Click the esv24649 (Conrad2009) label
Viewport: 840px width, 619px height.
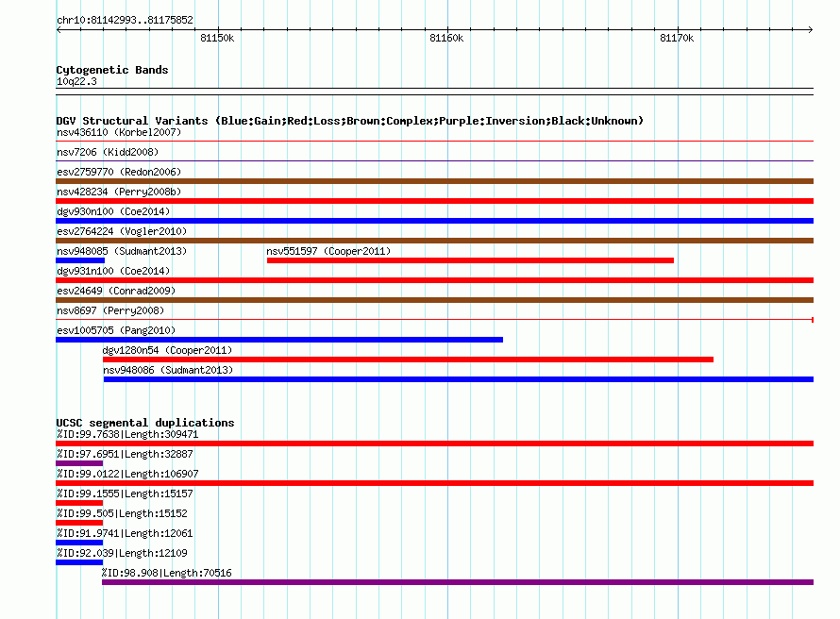tap(116, 291)
